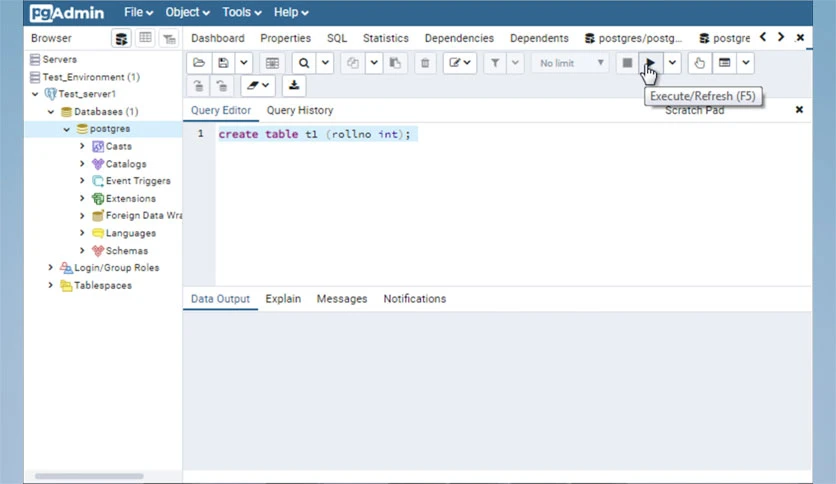Click the Execute/Refresh play button
This screenshot has width=836, height=484.
coord(650,63)
